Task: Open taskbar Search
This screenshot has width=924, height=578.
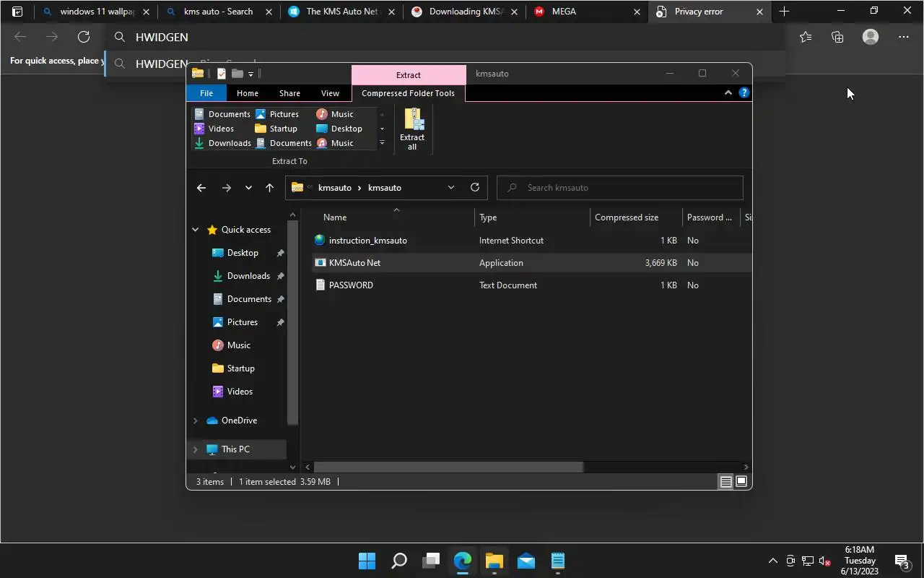Action: [x=398, y=561]
